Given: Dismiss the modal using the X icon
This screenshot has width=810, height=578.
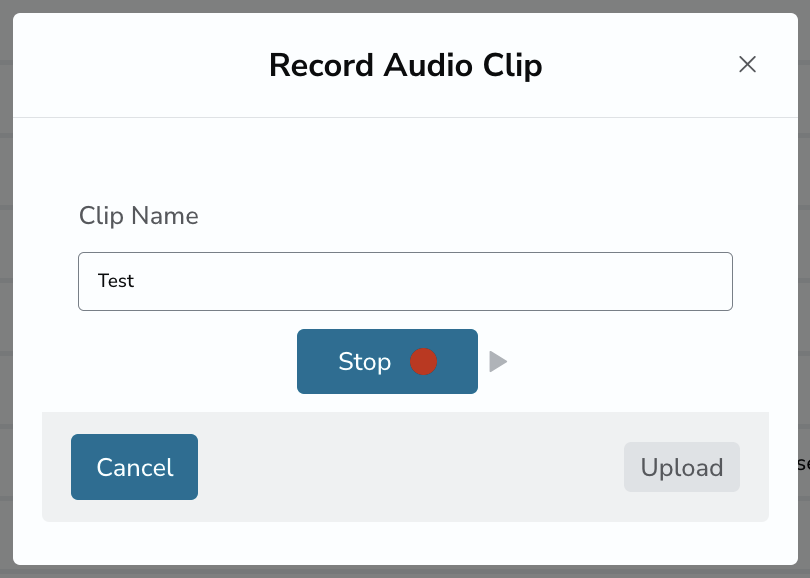Looking at the screenshot, I should tap(747, 65).
